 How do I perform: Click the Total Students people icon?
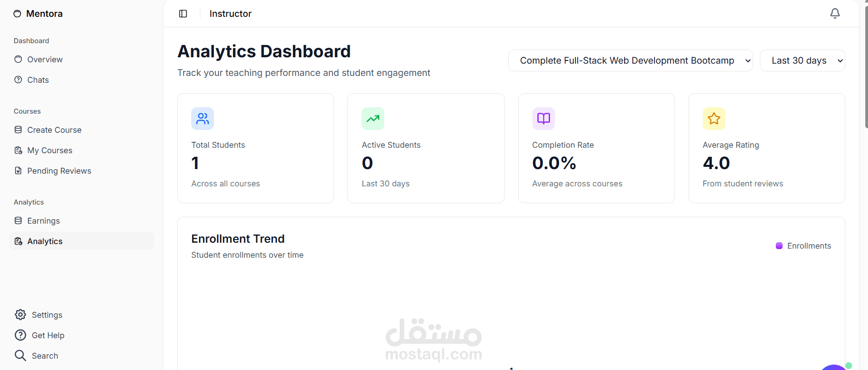coord(203,119)
